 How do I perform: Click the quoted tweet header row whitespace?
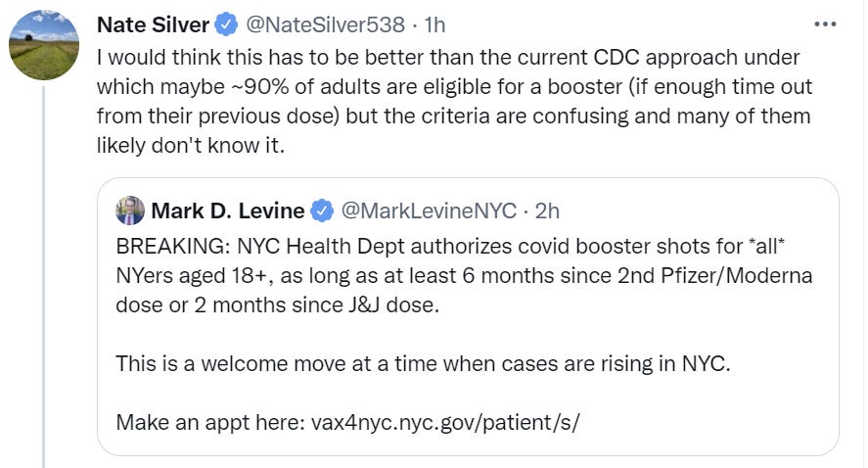[x=698, y=211]
